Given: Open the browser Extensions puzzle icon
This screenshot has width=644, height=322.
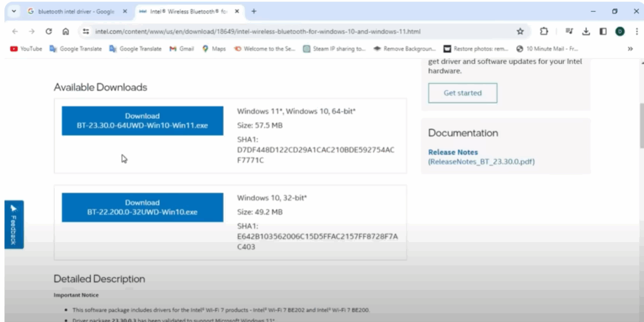Looking at the screenshot, I should pos(544,31).
